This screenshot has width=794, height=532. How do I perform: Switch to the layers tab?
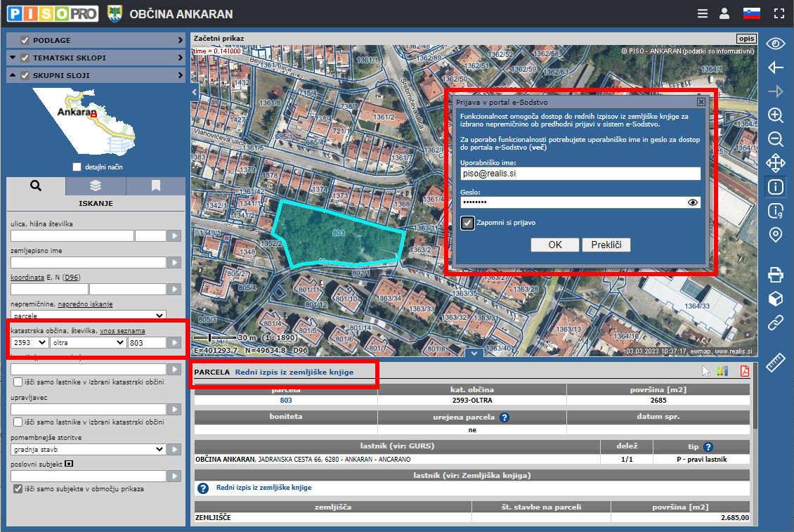(96, 186)
